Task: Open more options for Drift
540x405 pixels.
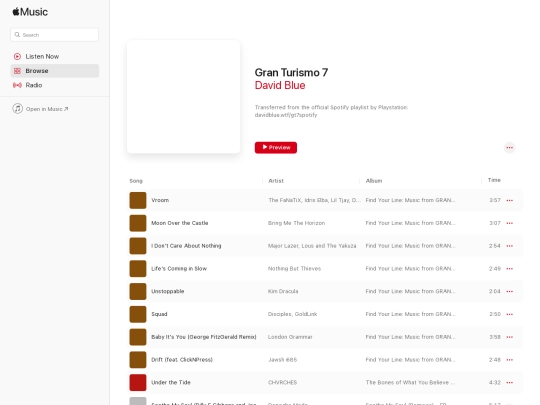Action: 509,360
